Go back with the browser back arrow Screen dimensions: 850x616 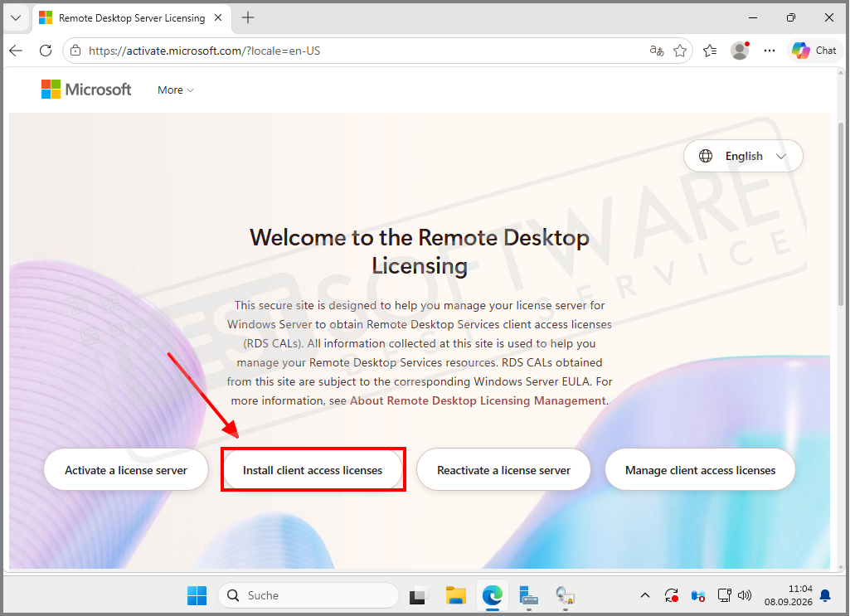(x=17, y=51)
